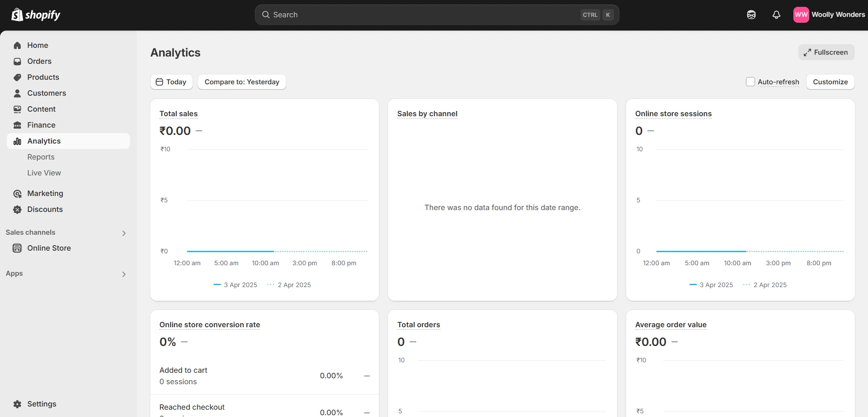The image size is (868, 417).
Task: Click the Home icon in sidebar
Action: click(17, 45)
